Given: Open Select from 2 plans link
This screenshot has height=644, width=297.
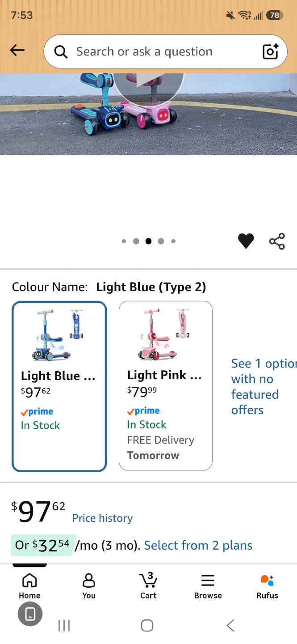Looking at the screenshot, I should point(198,545).
